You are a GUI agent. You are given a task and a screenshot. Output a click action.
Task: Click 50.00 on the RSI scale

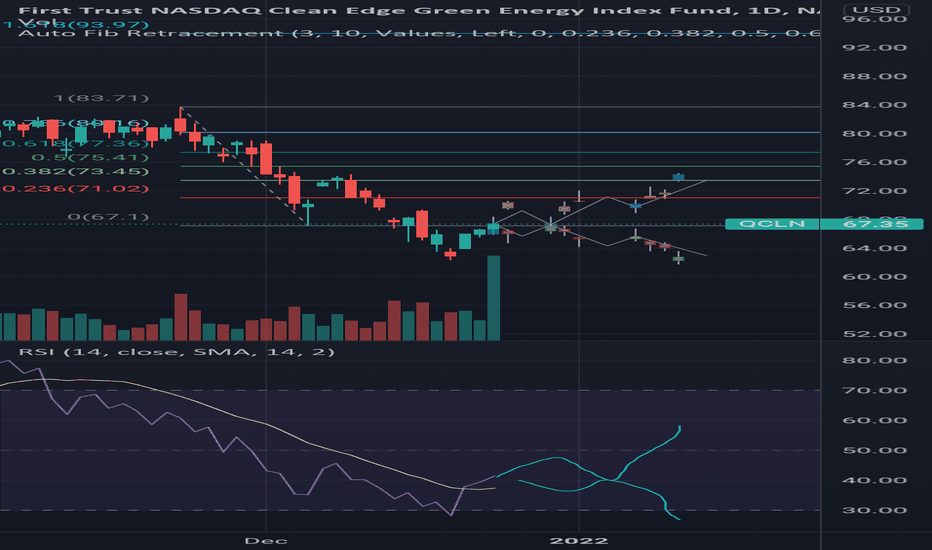pos(874,451)
